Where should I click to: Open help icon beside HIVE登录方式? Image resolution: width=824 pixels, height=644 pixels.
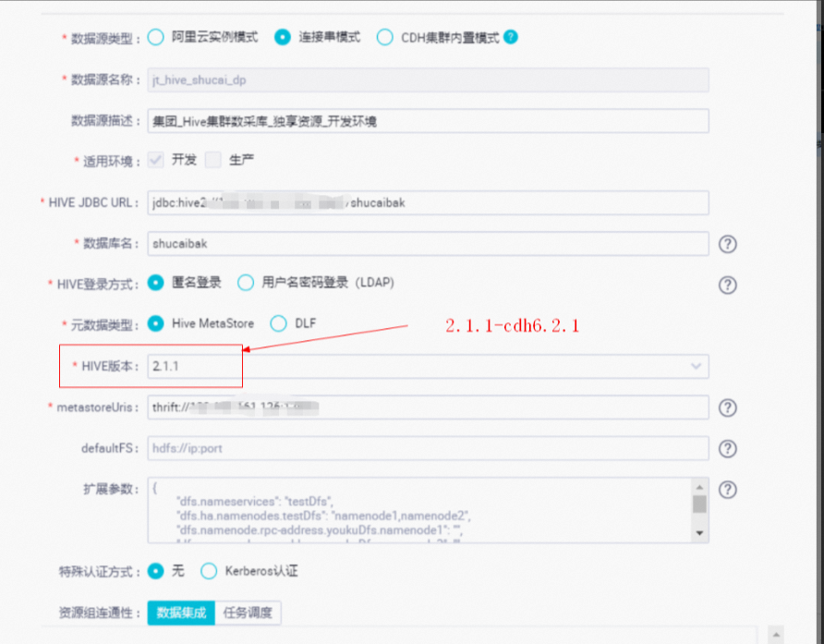point(727,285)
